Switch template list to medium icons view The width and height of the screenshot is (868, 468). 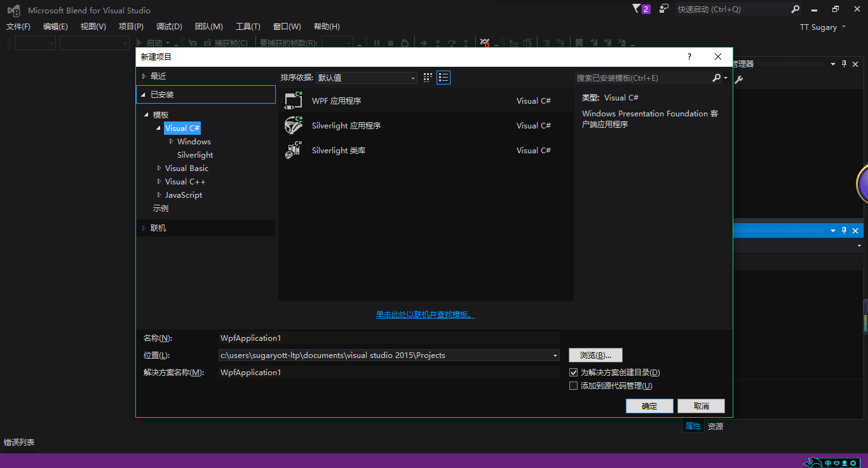[444, 78]
